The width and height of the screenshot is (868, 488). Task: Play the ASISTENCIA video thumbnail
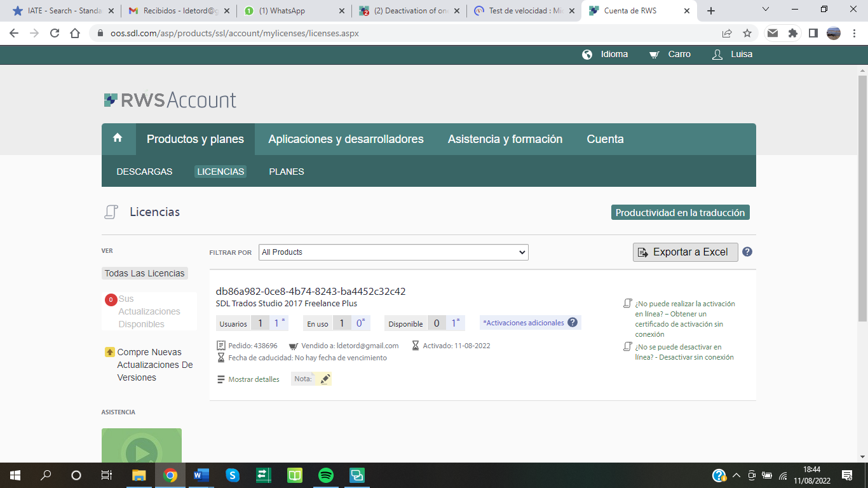142,452
